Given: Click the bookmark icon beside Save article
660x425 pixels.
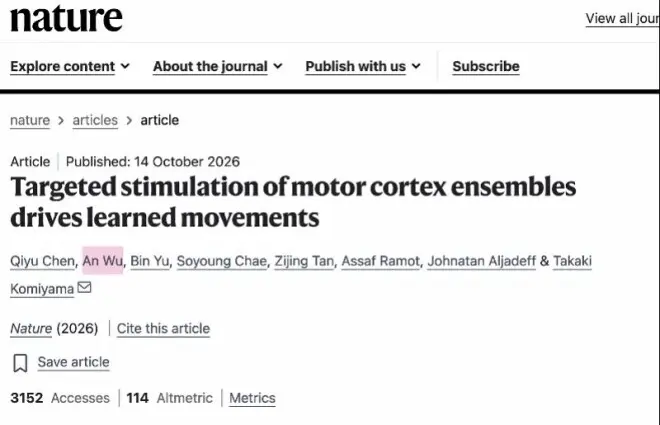Looking at the screenshot, I should [20, 363].
